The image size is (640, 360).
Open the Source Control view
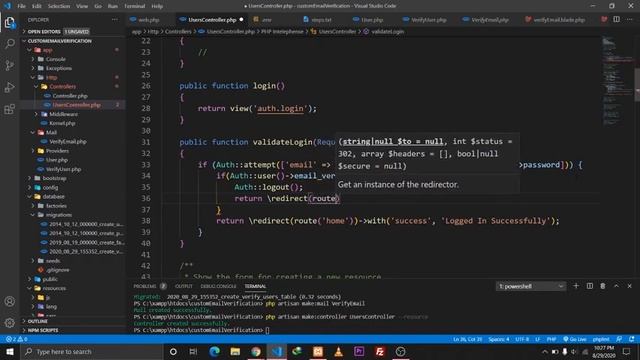pyautogui.click(x=9, y=65)
